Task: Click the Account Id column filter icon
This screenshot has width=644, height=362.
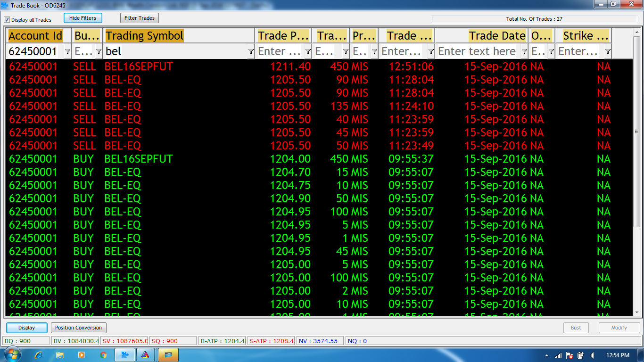Action: 67,51
